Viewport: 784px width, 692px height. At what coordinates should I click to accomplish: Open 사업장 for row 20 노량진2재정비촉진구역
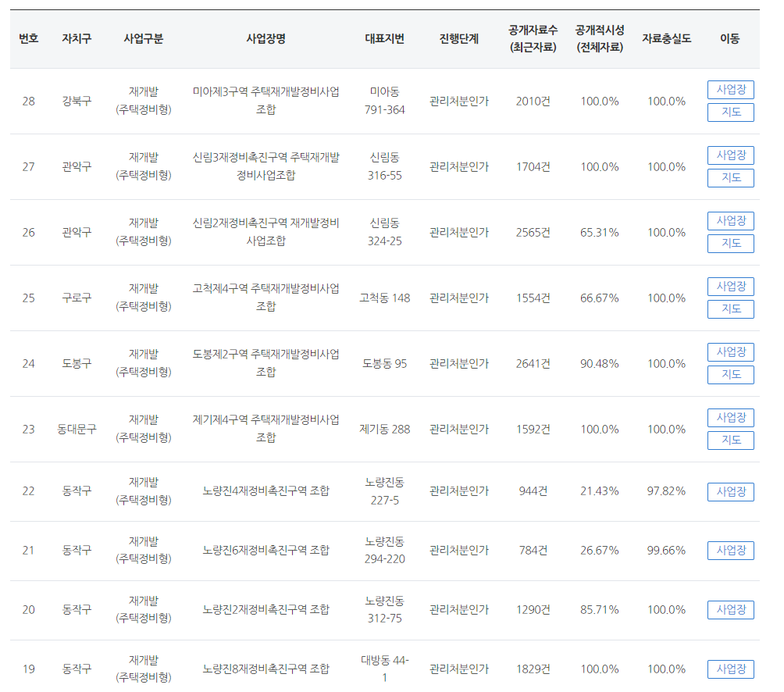(x=730, y=610)
